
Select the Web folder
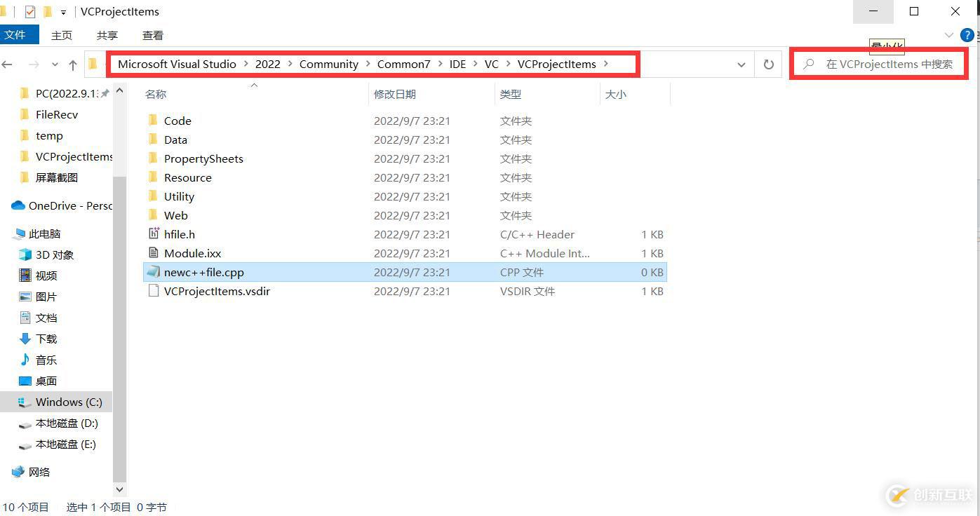pyautogui.click(x=175, y=215)
